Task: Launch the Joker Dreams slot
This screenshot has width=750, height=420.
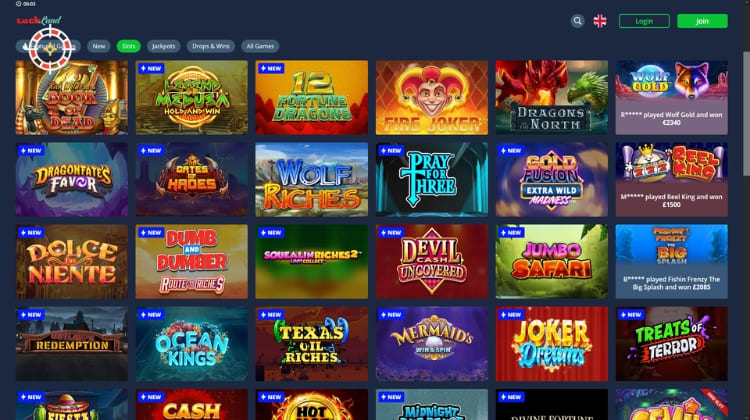Action: 551,344
